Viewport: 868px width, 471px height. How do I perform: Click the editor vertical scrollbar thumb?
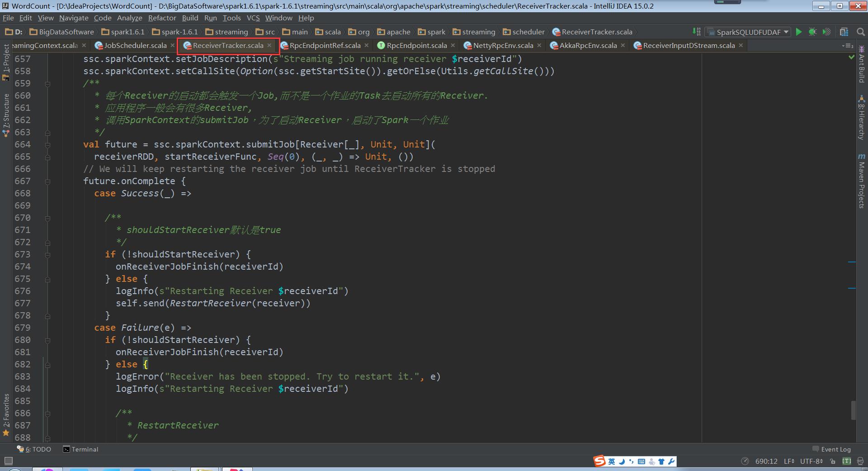point(853,410)
